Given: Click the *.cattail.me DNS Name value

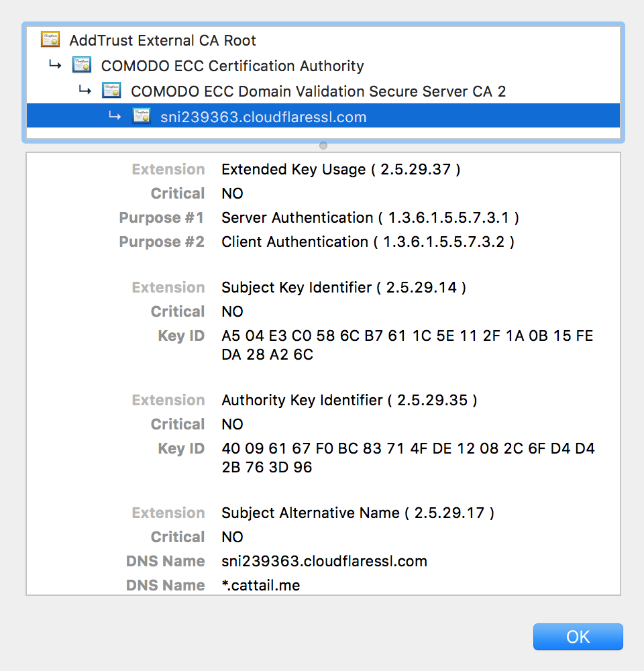Looking at the screenshot, I should click(x=260, y=585).
